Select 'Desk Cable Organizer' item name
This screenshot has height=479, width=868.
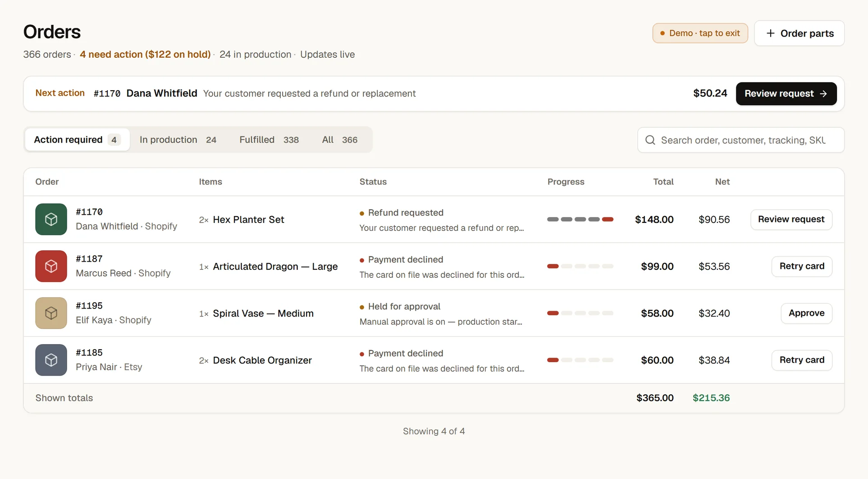click(x=262, y=360)
